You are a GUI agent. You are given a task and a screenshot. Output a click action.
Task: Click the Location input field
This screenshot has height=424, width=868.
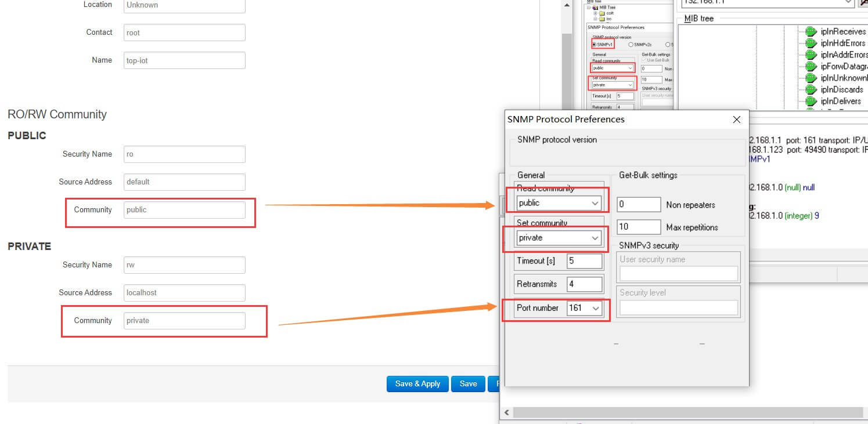[185, 5]
